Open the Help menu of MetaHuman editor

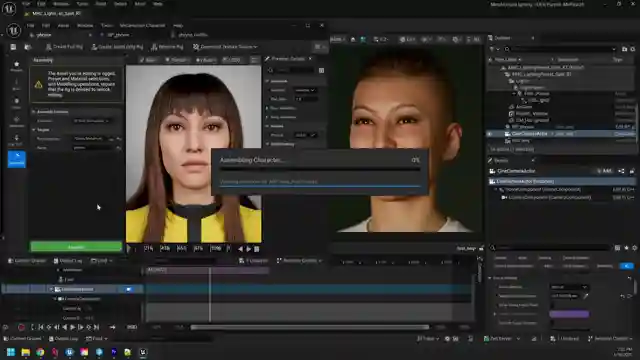[x=178, y=25]
